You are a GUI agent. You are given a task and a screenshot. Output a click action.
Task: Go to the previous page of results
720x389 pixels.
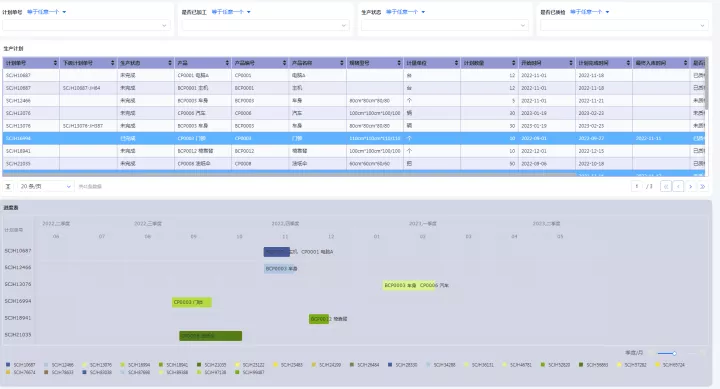tap(678, 186)
